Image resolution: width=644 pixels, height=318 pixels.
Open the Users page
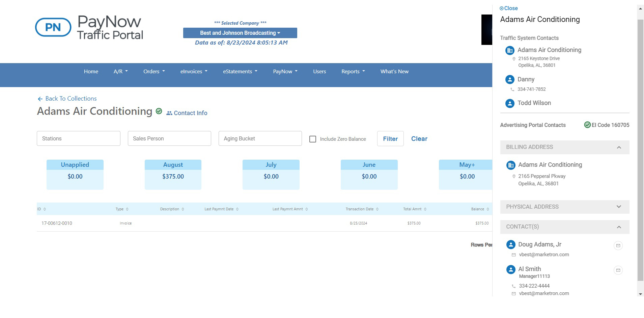(x=319, y=72)
